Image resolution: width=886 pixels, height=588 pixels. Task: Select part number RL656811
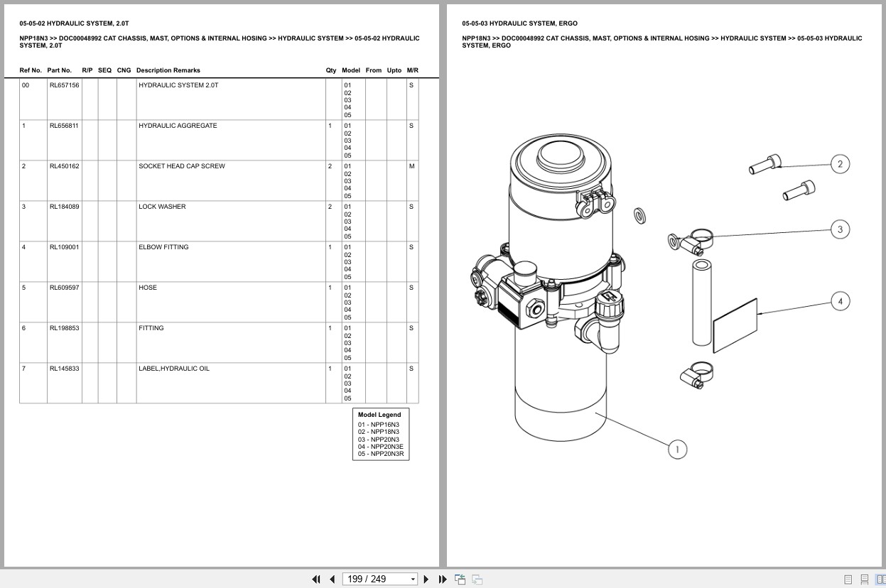pos(64,126)
